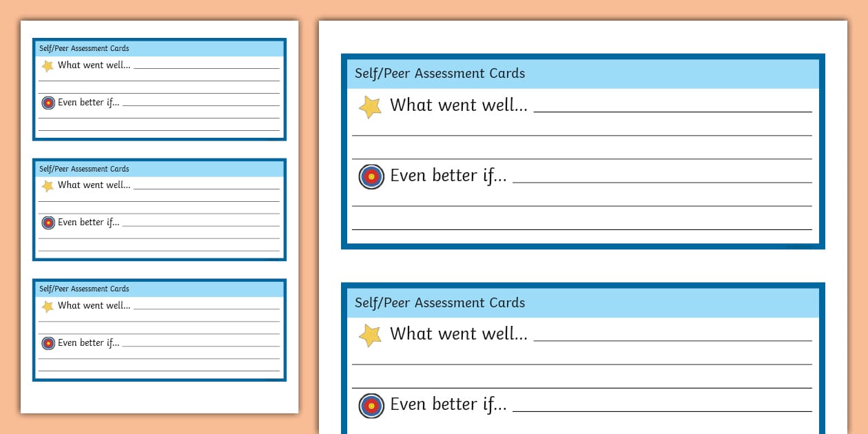The image size is (868, 434).
Task: Click 'What went well...' text on the large lower card
Action: pos(458,334)
